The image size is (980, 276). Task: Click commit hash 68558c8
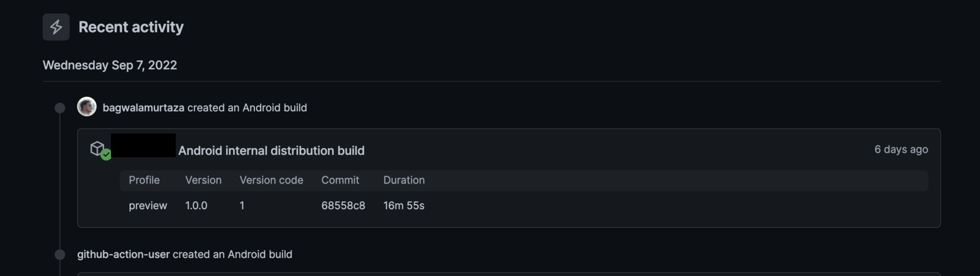point(343,205)
